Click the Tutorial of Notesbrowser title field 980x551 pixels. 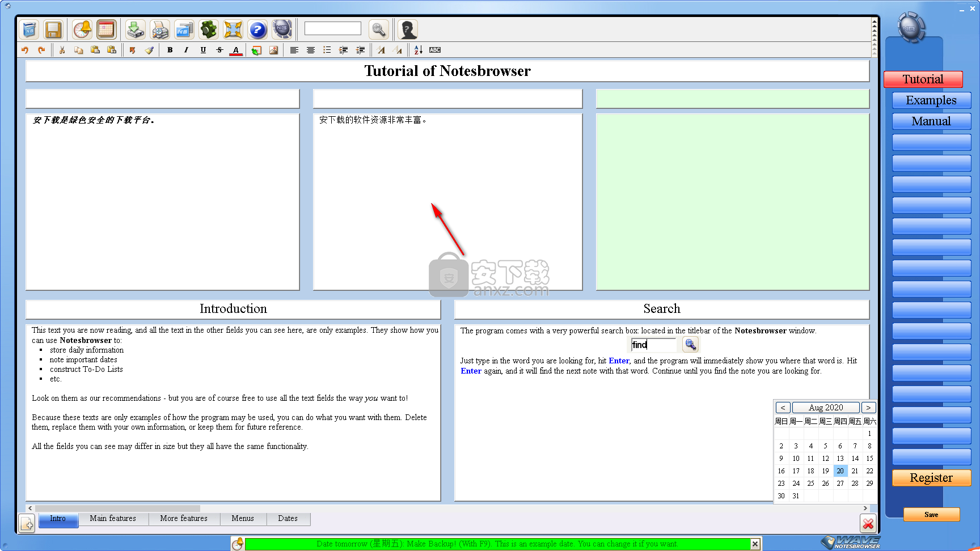[447, 71]
